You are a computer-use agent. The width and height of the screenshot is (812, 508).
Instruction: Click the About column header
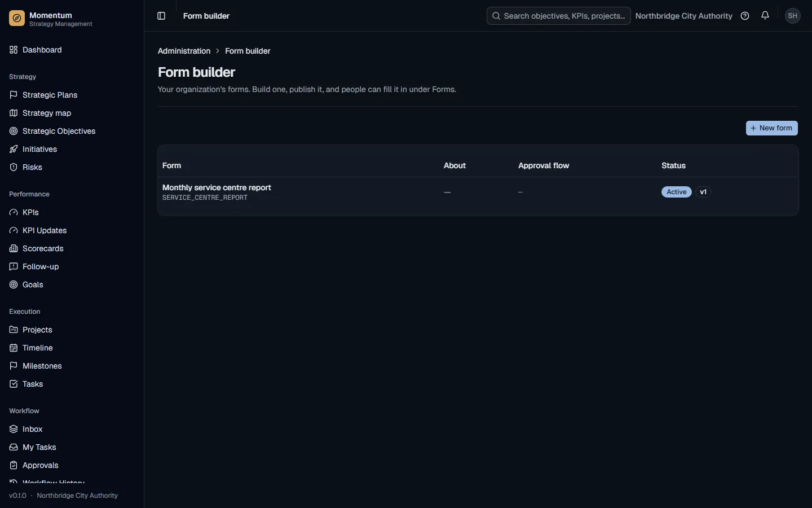(454, 165)
